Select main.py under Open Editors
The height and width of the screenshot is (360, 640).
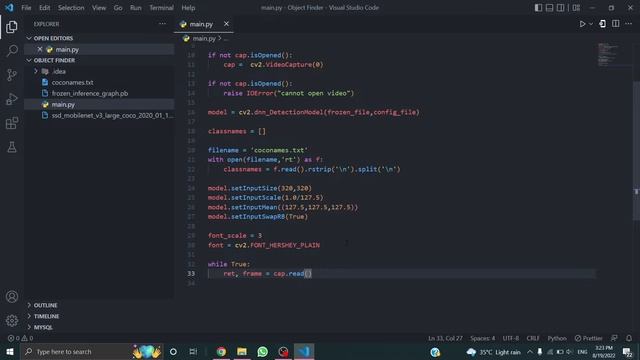[x=67, y=49]
